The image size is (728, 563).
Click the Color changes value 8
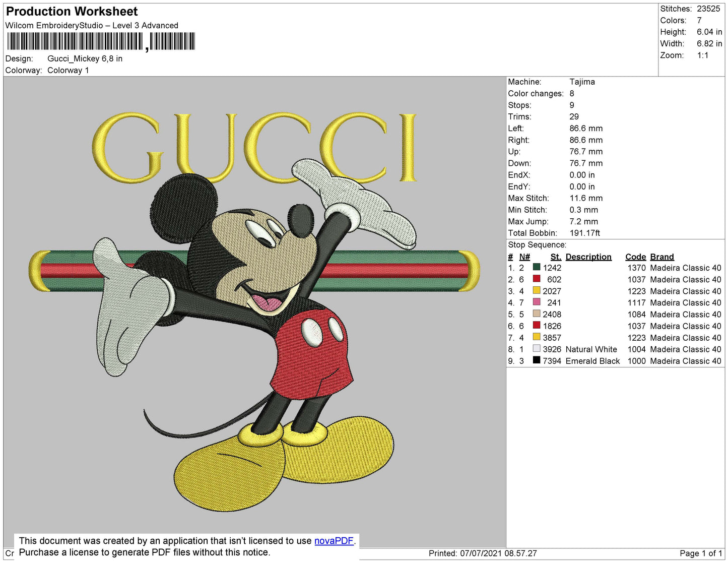pyautogui.click(x=572, y=93)
